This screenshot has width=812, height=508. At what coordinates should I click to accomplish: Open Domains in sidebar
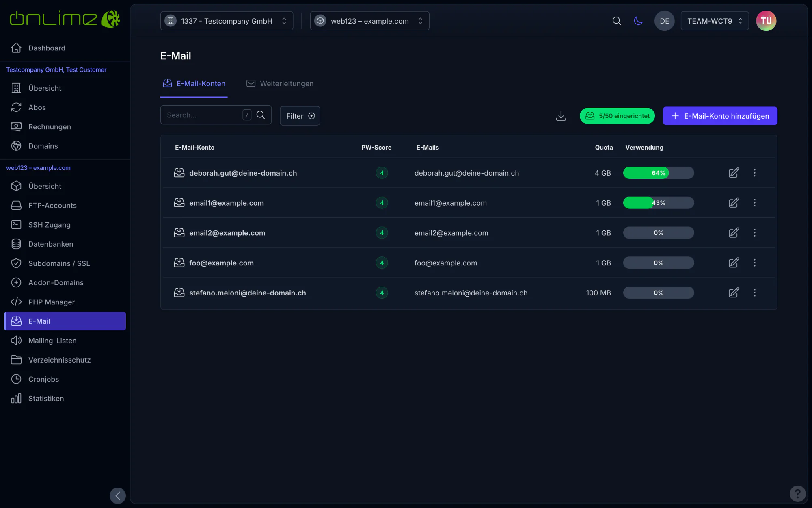click(65, 146)
